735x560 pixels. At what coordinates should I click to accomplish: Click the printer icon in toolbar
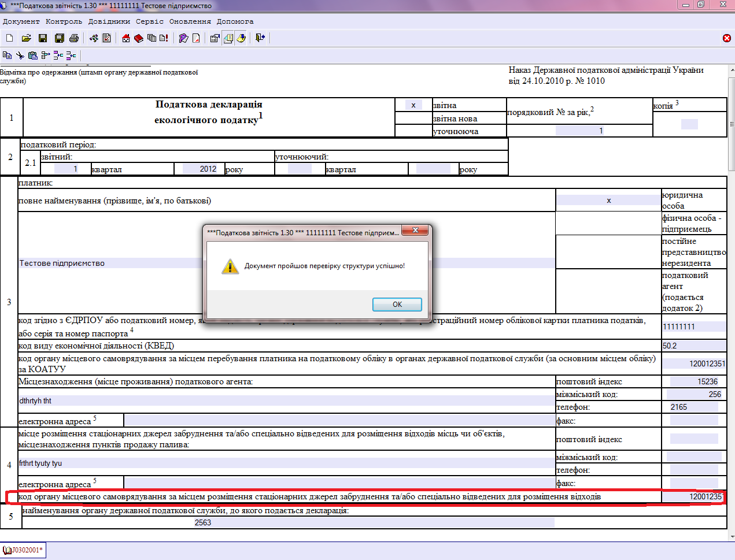tap(74, 38)
